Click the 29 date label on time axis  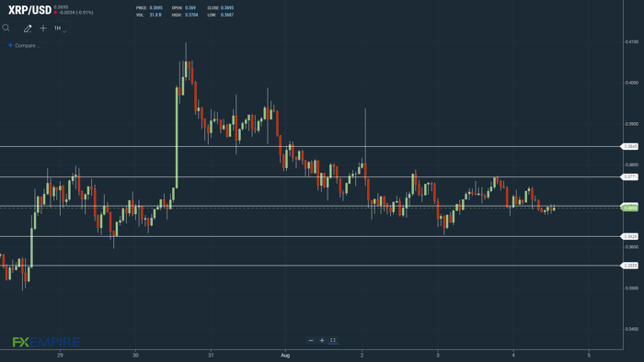(x=60, y=355)
